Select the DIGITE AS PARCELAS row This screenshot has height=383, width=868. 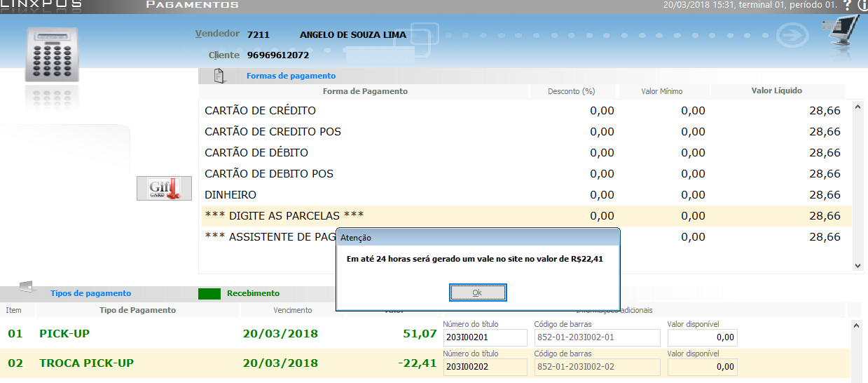525,216
